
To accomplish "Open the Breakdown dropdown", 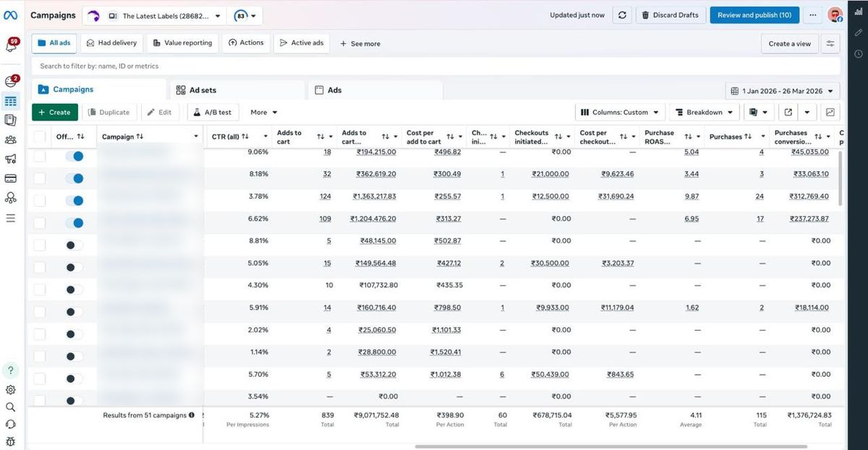I will coord(704,112).
